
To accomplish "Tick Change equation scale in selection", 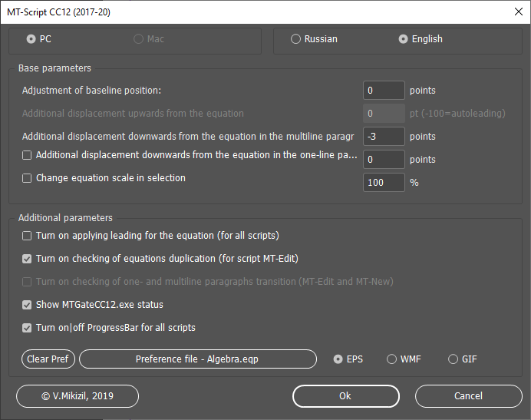I will coord(27,178).
